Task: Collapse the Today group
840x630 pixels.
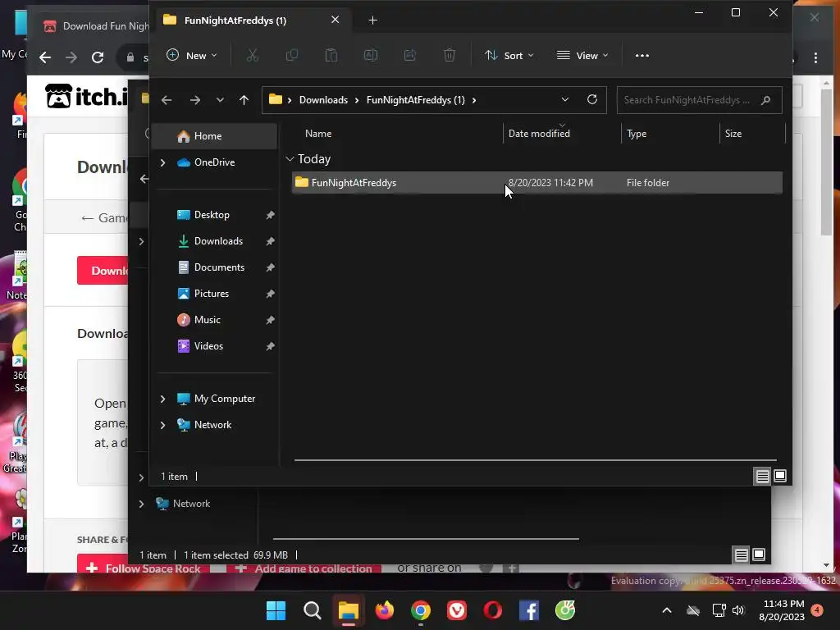Action: point(290,159)
